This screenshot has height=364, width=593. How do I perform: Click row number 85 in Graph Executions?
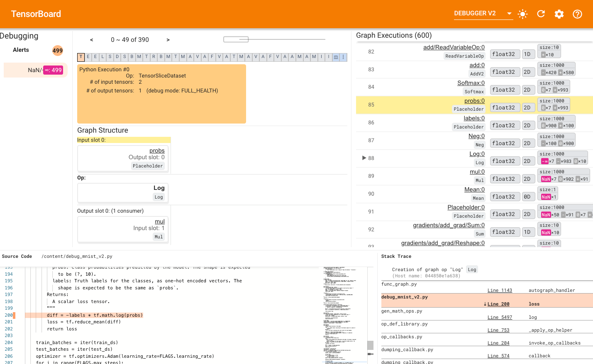pyautogui.click(x=371, y=105)
